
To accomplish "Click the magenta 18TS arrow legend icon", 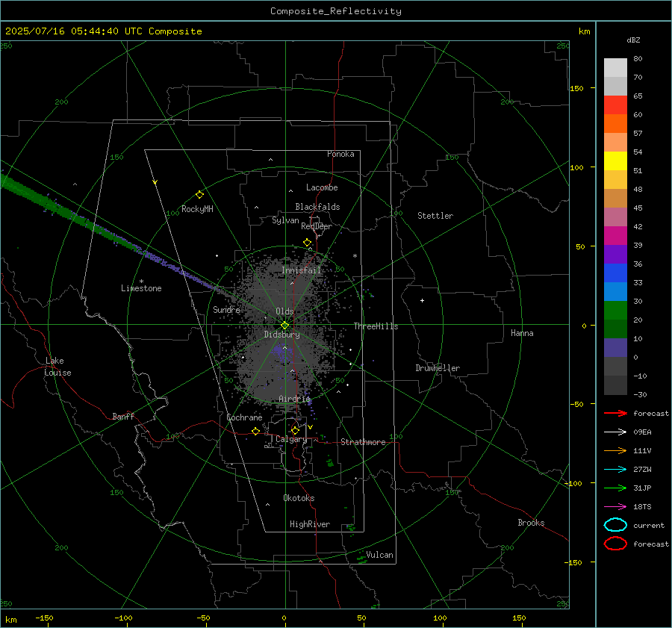I will tap(615, 507).
